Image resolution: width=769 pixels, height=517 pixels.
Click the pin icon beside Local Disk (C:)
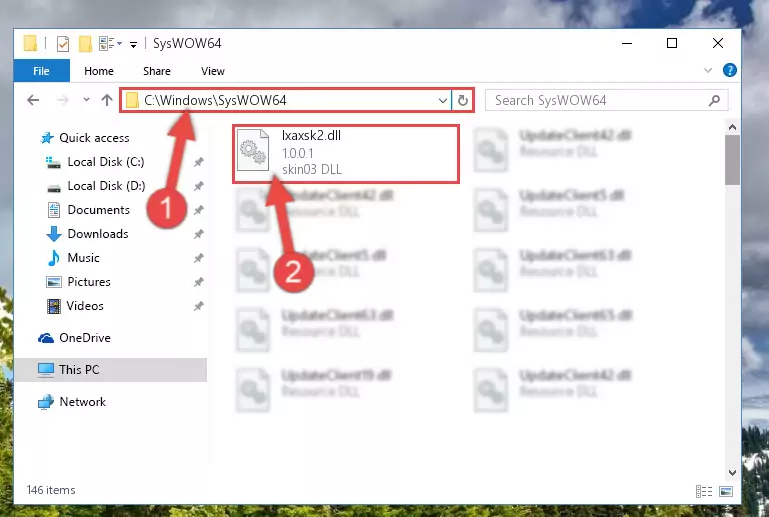point(198,162)
